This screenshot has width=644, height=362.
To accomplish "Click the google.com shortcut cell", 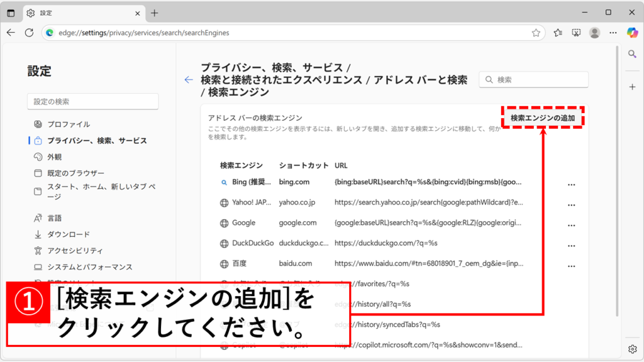I will point(297,223).
